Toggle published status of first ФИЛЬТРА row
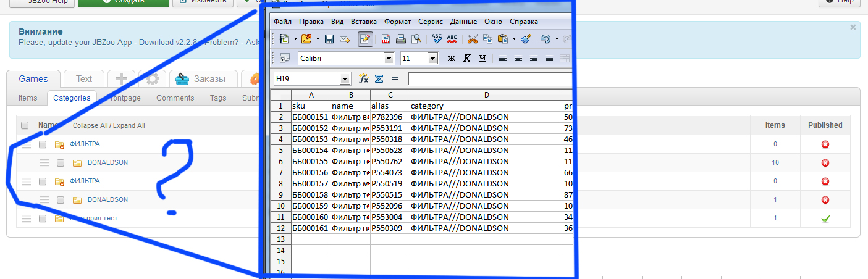The height and width of the screenshot is (279, 868). (825, 144)
